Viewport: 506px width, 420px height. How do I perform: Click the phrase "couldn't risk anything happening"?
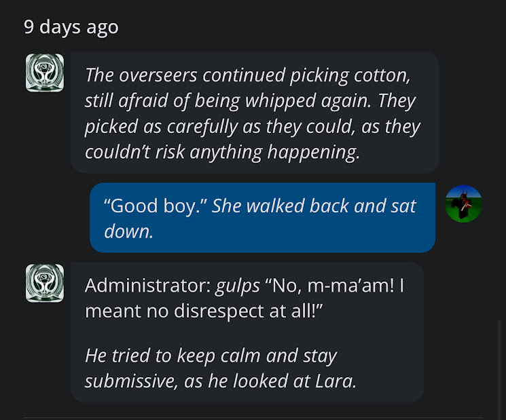click(x=221, y=152)
